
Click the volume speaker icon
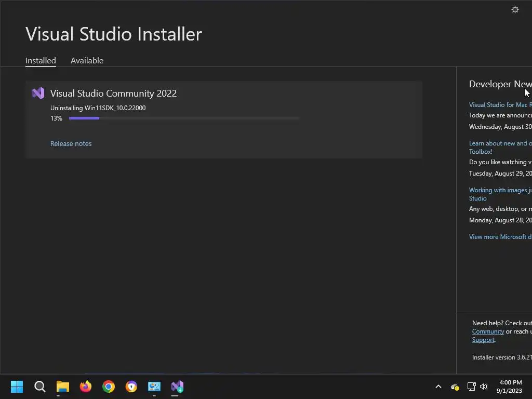click(484, 387)
